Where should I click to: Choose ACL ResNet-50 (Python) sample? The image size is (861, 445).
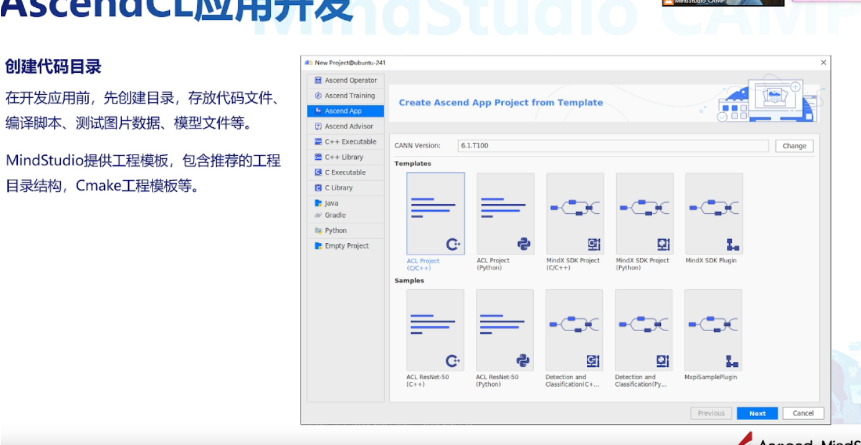tap(505, 330)
